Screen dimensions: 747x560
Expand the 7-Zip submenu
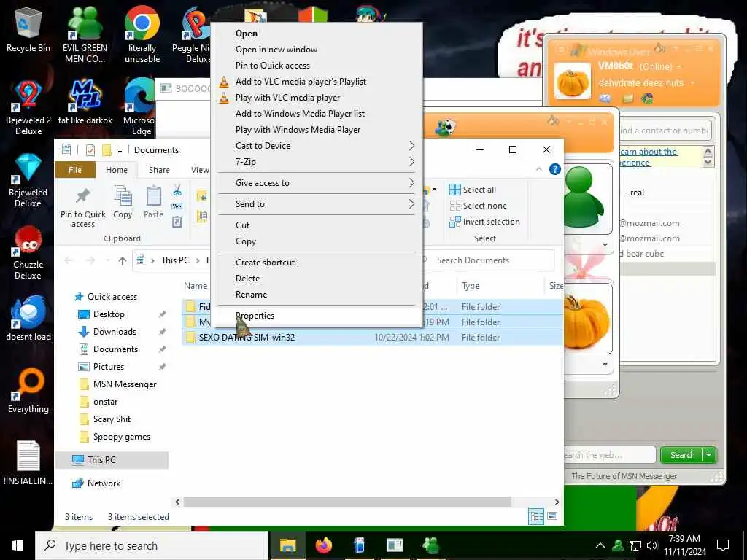(x=317, y=162)
